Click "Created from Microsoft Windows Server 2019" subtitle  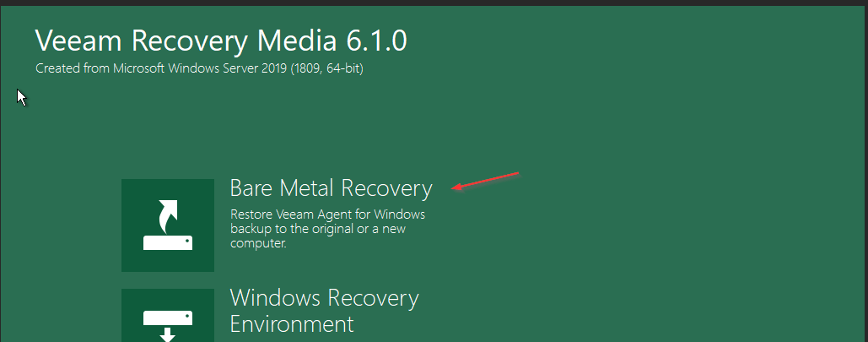(x=162, y=68)
